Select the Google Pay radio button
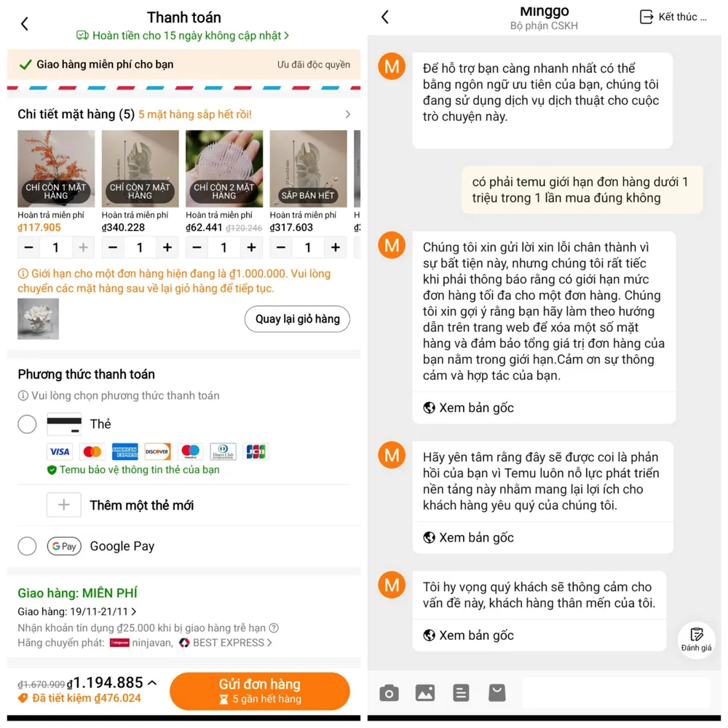 click(28, 546)
